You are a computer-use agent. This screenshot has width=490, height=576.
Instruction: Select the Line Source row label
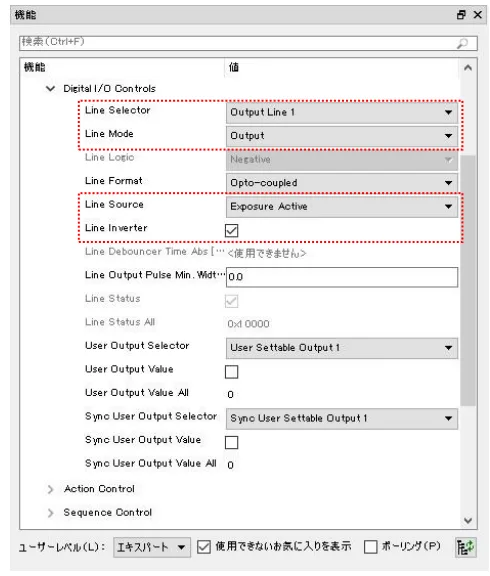pyautogui.click(x=114, y=204)
